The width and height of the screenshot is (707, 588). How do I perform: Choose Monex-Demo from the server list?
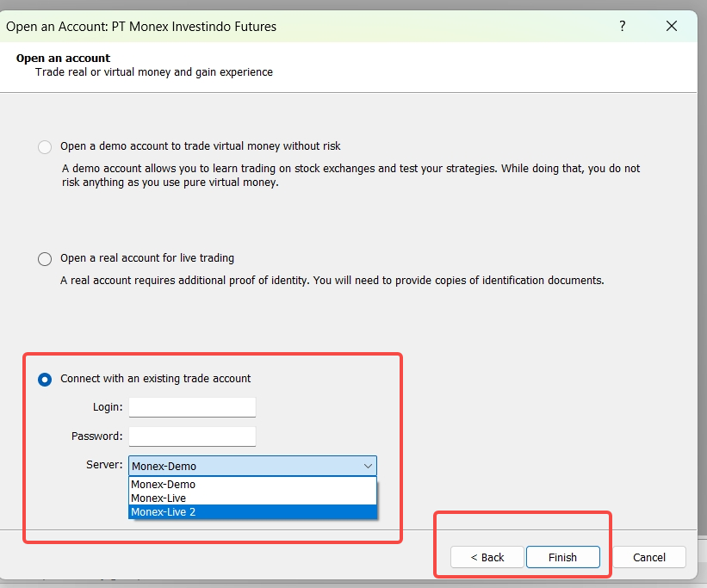coord(252,485)
